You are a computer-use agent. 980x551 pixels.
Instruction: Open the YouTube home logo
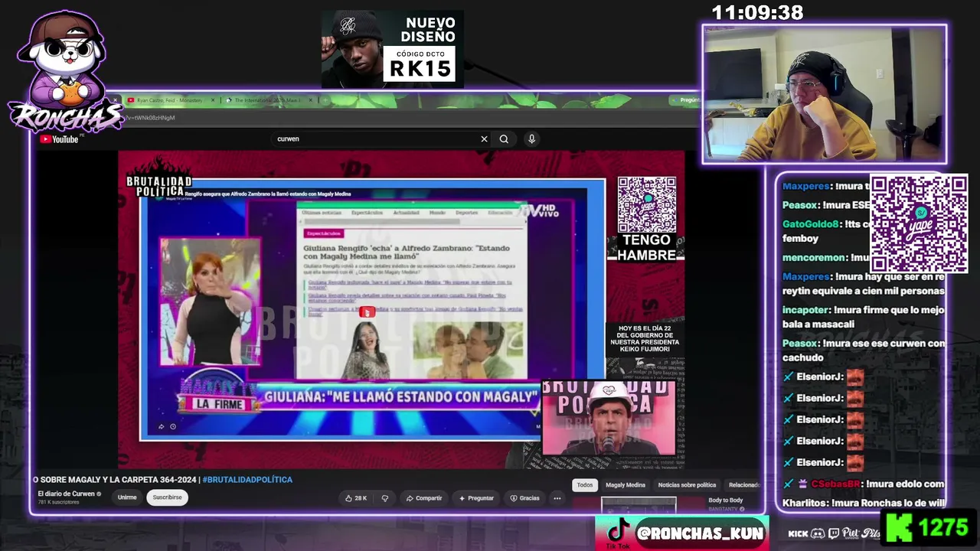(59, 139)
